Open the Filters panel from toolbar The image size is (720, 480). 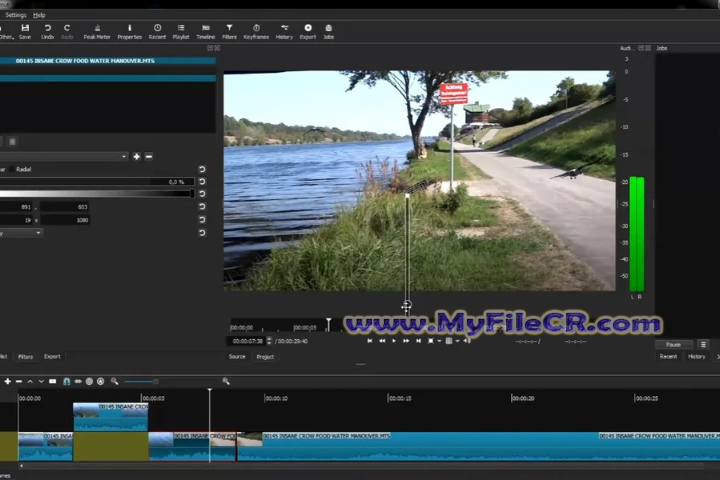tap(229, 32)
